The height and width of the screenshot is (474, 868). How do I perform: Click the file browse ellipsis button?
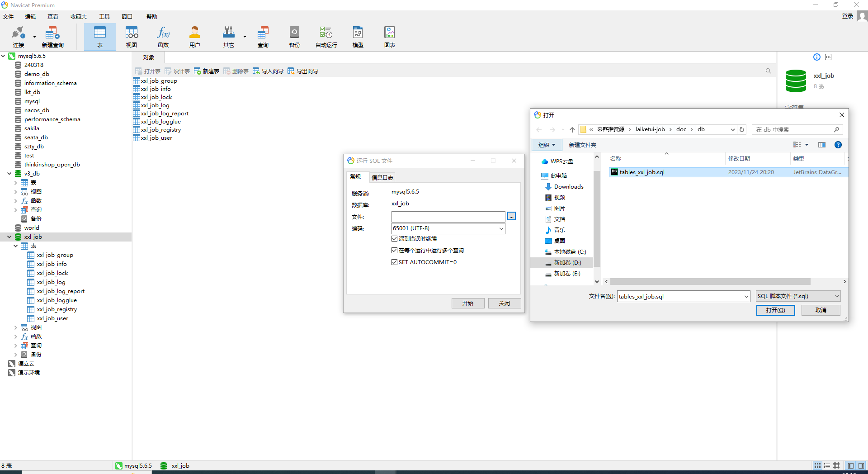pos(511,217)
